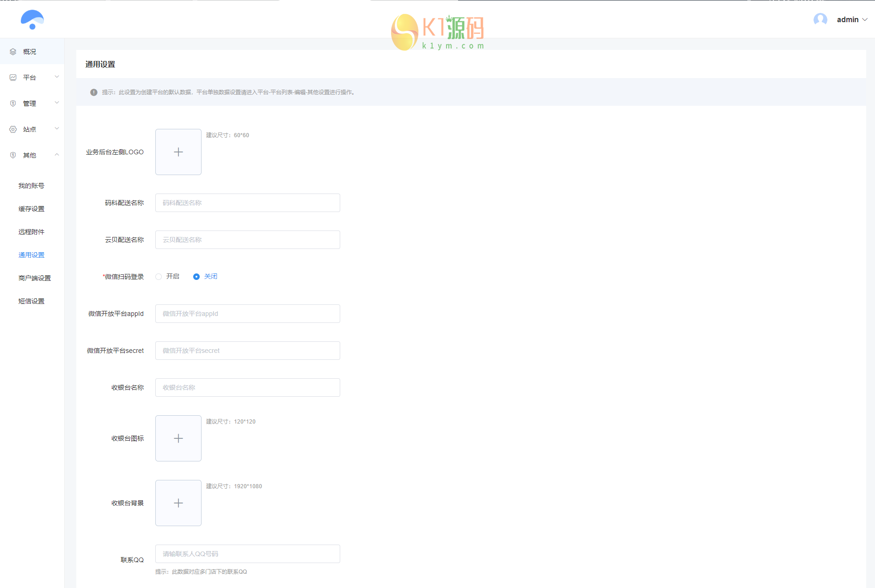
Task: Click the 联系QQ input field
Action: pos(248,554)
